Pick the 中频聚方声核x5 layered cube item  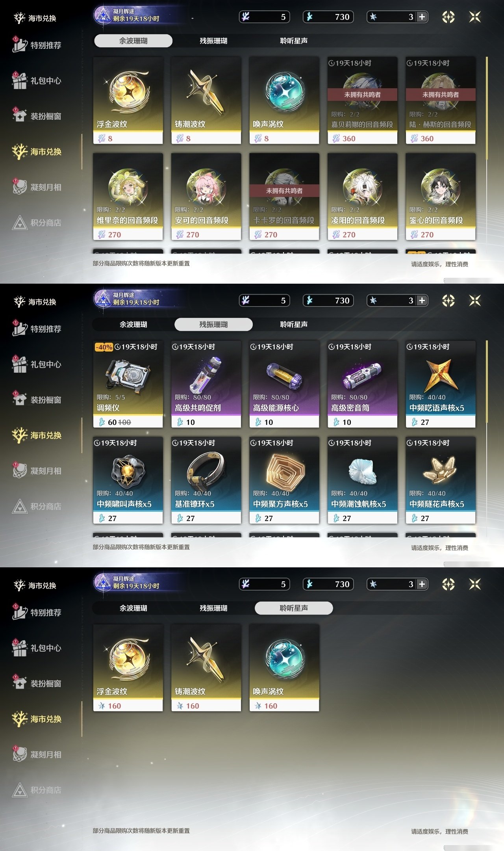point(284,481)
